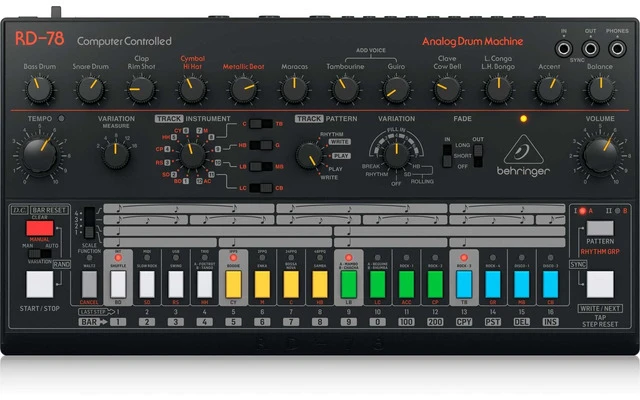Click the Guiro level knob
This screenshot has width=640, height=400.
[396, 89]
